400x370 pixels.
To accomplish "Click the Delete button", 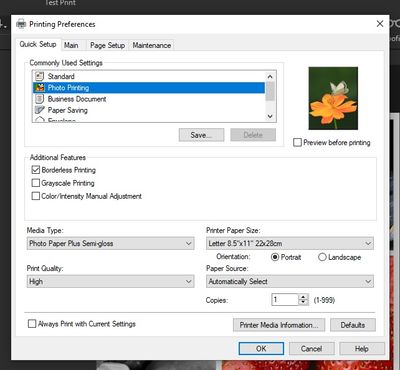I will coord(253,135).
